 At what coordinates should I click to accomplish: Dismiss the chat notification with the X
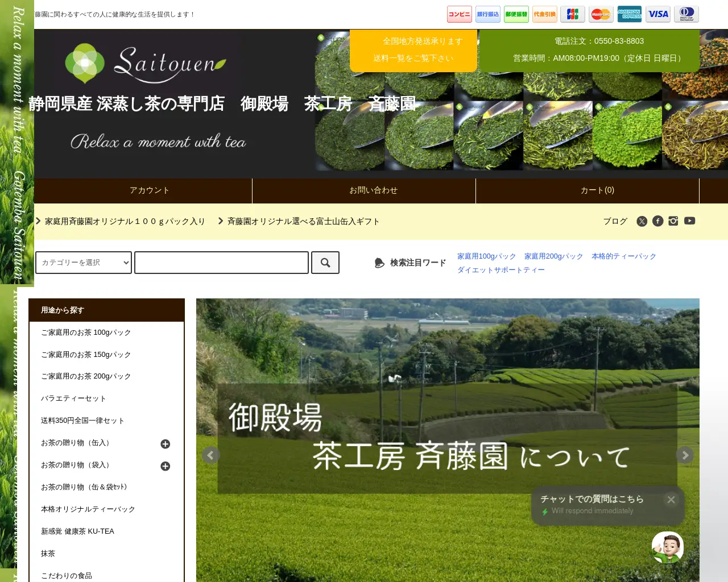(x=671, y=499)
